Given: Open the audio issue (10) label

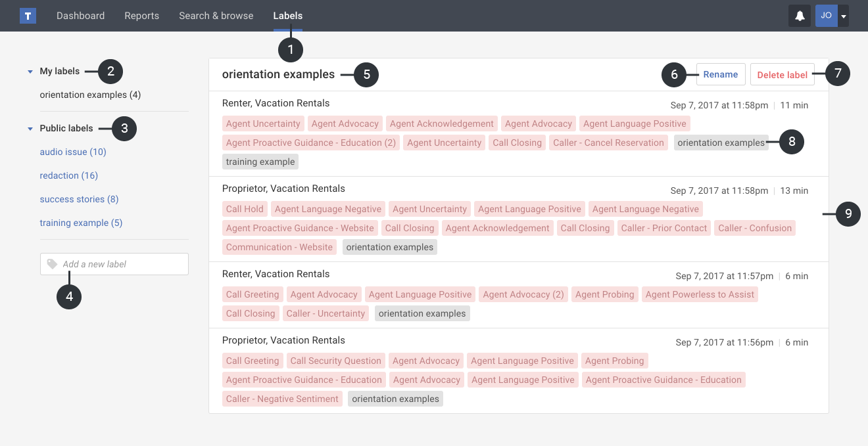Looking at the screenshot, I should (x=73, y=152).
